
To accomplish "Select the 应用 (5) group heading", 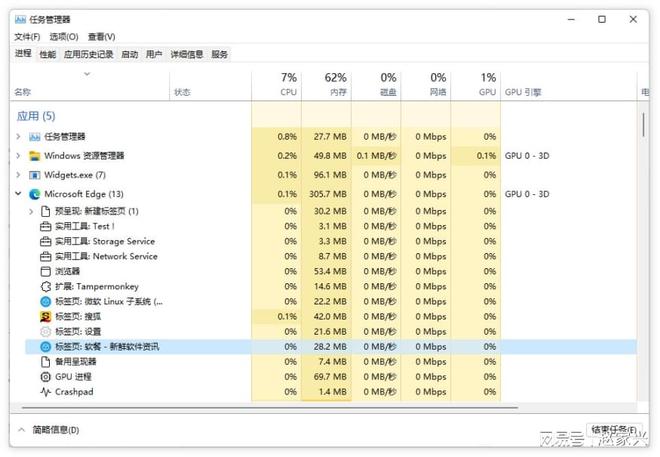I will click(x=36, y=116).
